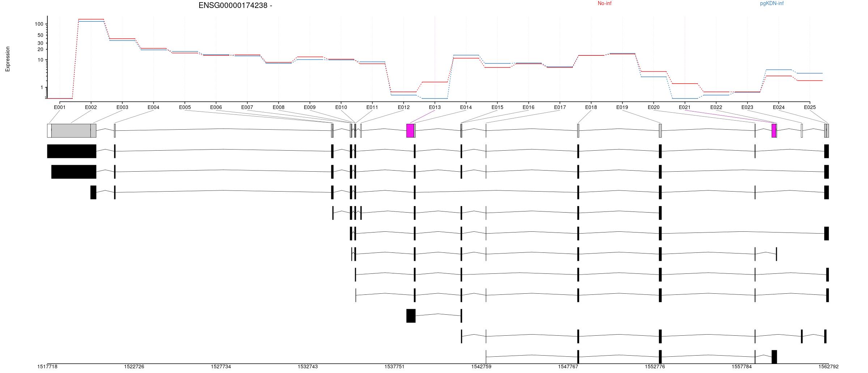This screenshot has height=373, width=868.
Task: Click genomic coordinate 1557784
Action: [742, 366]
